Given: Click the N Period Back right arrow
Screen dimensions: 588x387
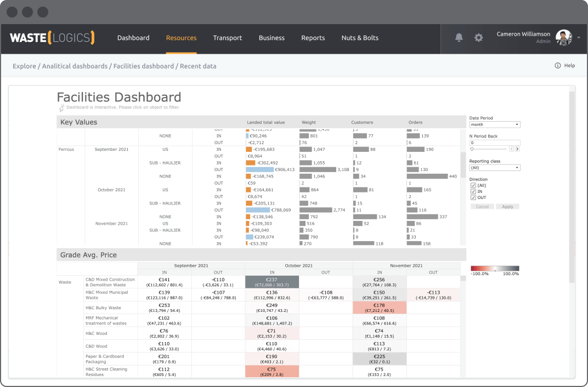Looking at the screenshot, I should pos(517,149).
